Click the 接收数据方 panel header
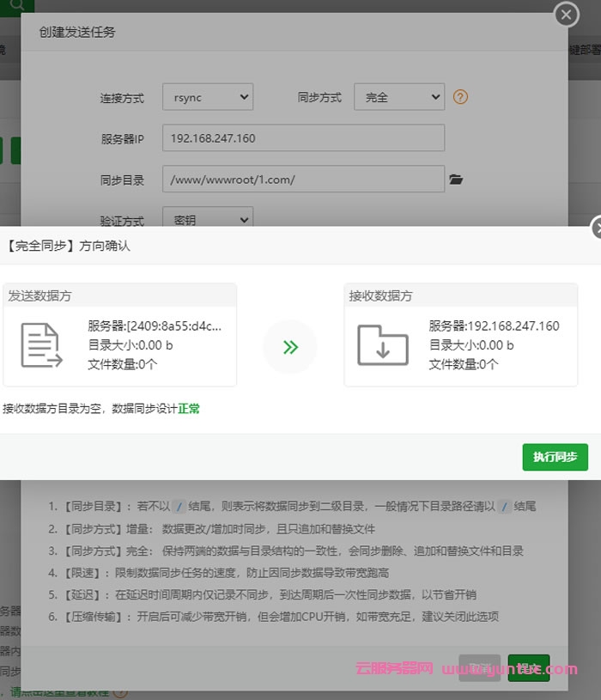Viewport: 601px width, 700px height. pos(460,295)
